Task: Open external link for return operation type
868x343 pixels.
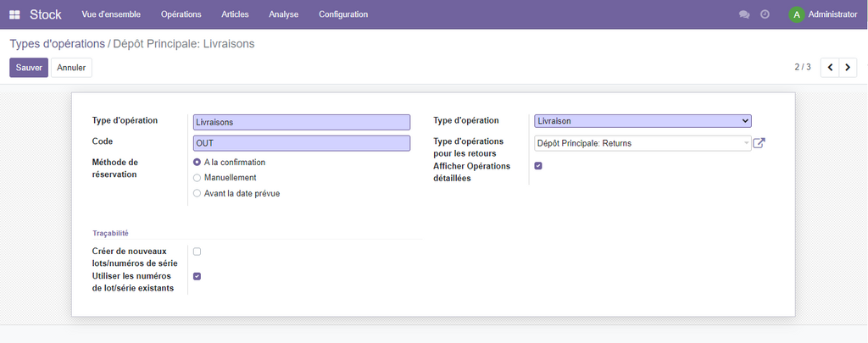Action: point(759,143)
